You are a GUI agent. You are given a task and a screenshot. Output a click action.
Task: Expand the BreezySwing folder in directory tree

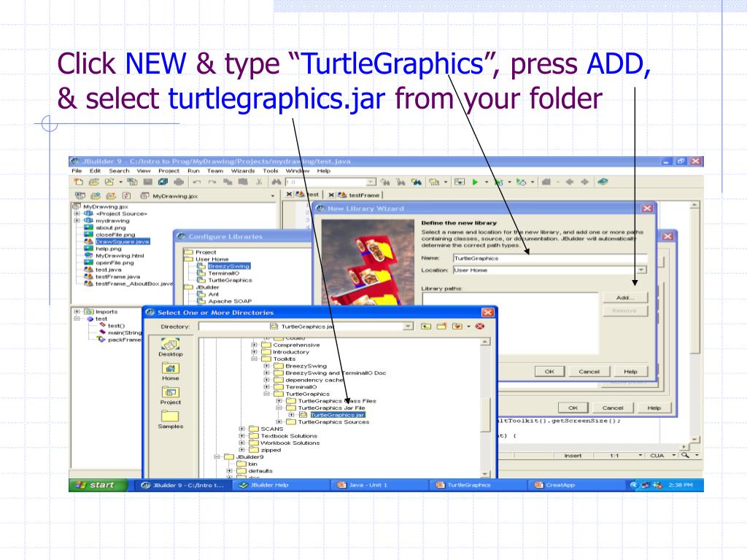tap(267, 366)
